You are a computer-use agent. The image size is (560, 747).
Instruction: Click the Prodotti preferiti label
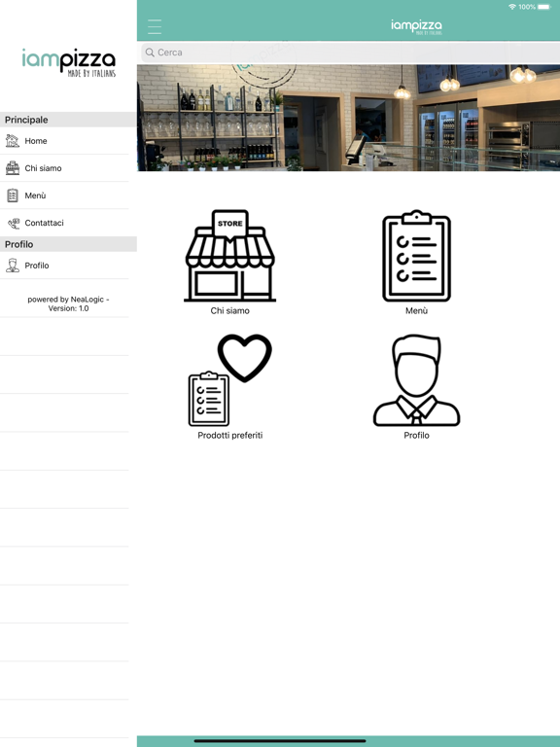tap(230, 435)
